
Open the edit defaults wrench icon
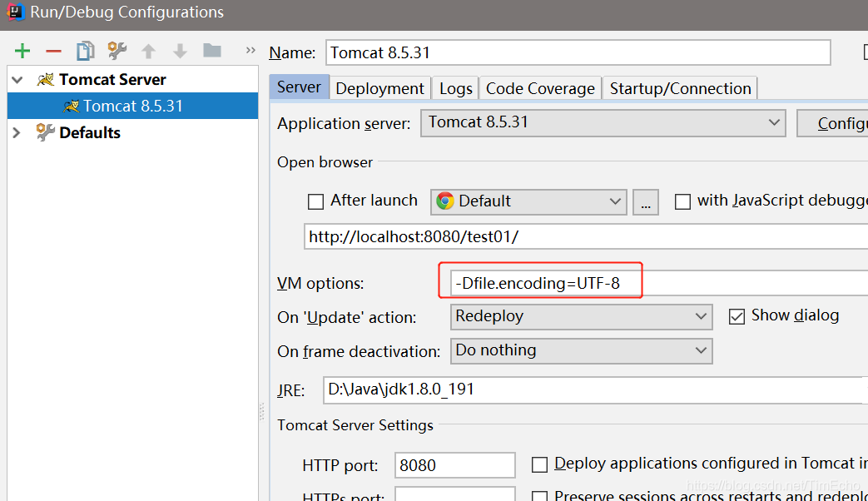(117, 51)
